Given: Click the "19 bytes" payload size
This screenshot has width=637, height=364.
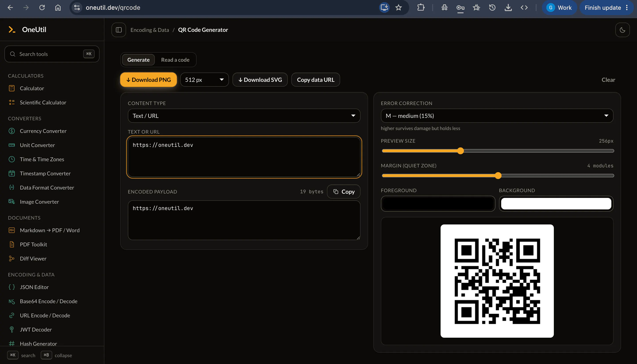Looking at the screenshot, I should coord(311,192).
